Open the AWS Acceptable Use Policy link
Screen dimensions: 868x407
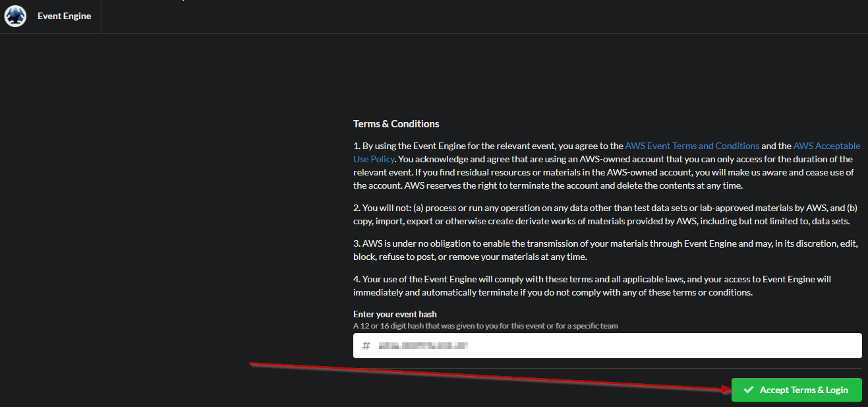(x=826, y=146)
